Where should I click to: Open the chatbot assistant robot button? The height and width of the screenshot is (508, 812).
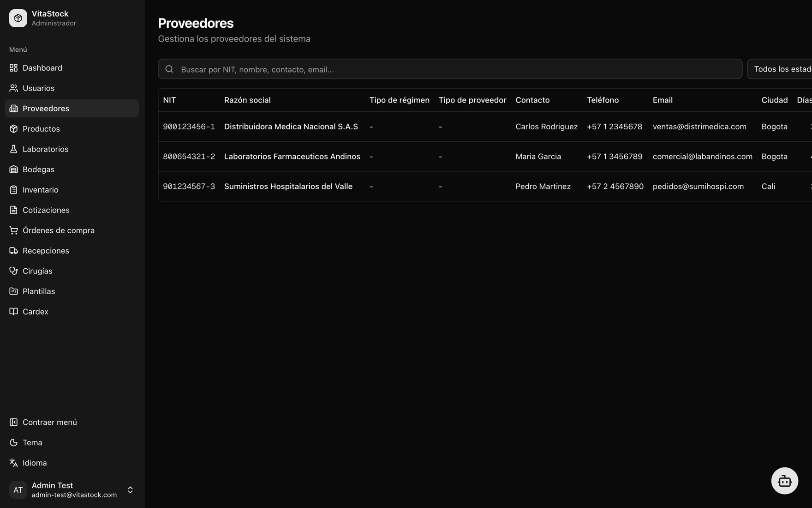784,481
